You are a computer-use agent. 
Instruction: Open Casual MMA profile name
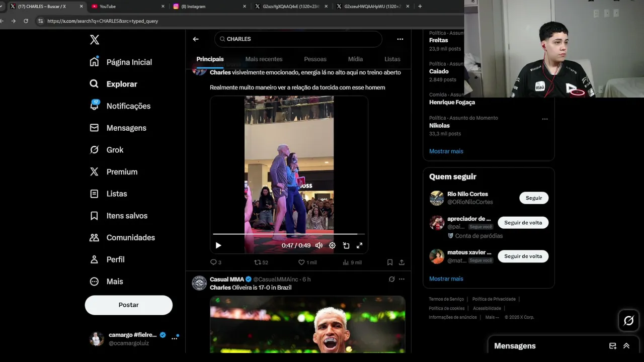coord(227,279)
